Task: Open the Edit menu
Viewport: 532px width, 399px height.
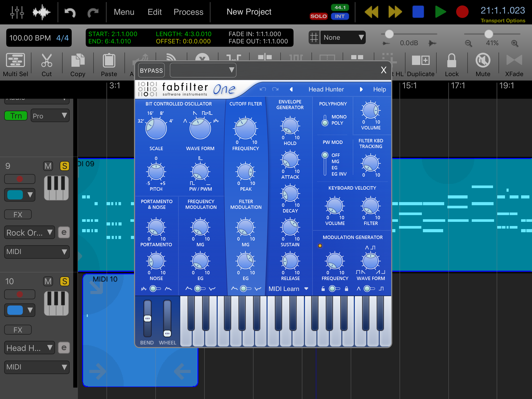Action: point(155,12)
